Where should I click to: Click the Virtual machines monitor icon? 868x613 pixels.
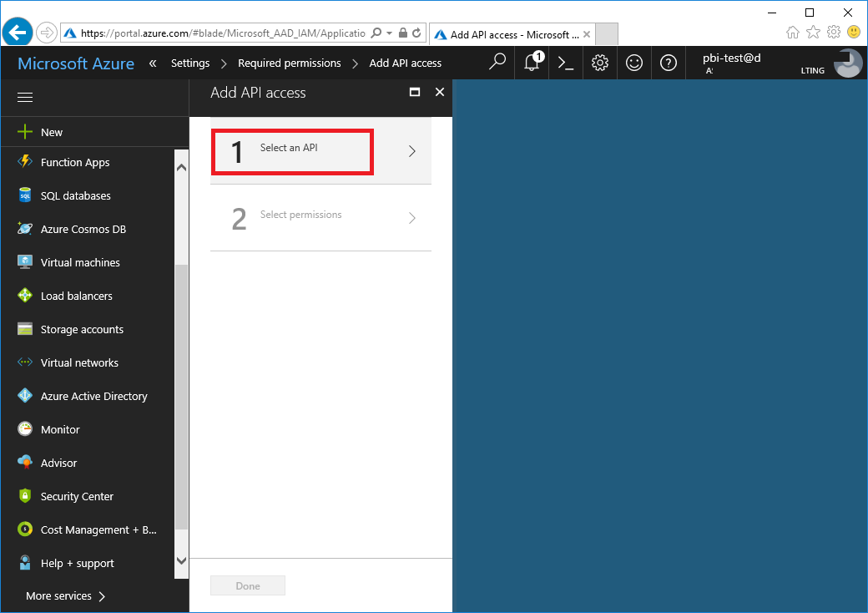[25, 262]
